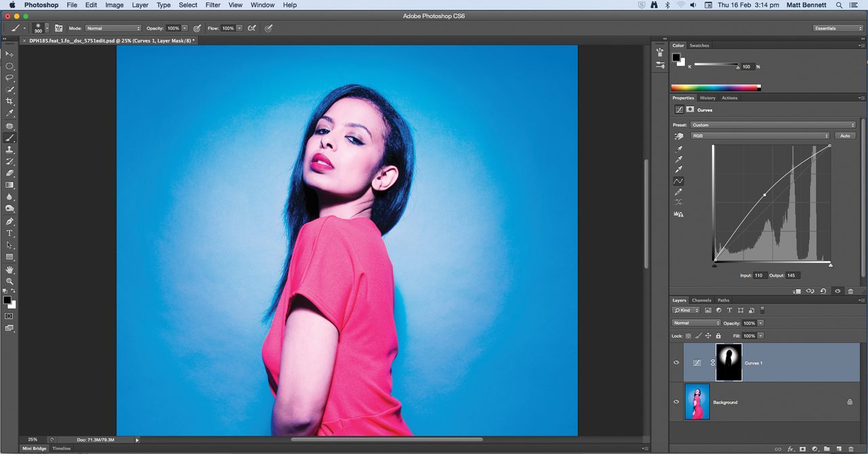Select the Pen tool
Screen dimensions: 868x454
coord(9,221)
